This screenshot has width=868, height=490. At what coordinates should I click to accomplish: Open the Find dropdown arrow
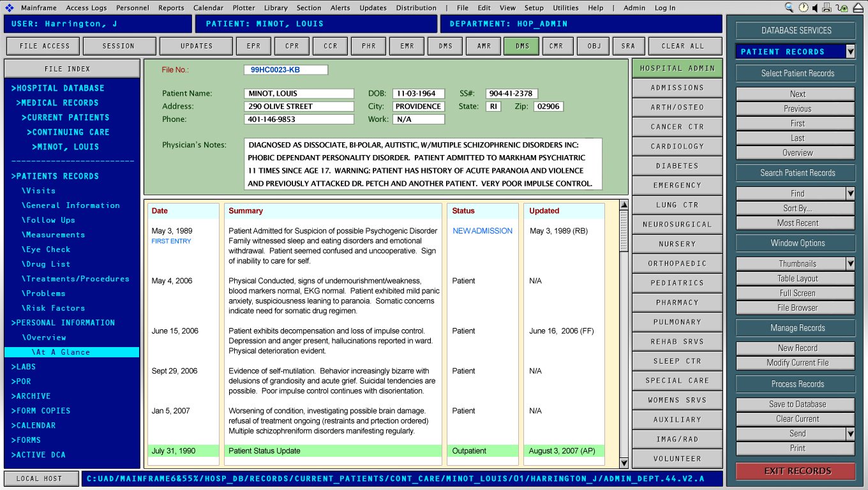pyautogui.click(x=850, y=193)
